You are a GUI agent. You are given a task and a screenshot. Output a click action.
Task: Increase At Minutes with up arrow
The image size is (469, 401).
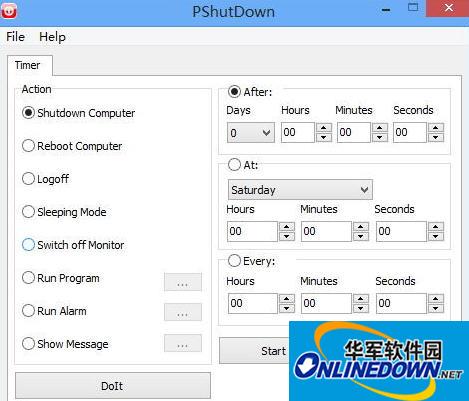(x=361, y=227)
